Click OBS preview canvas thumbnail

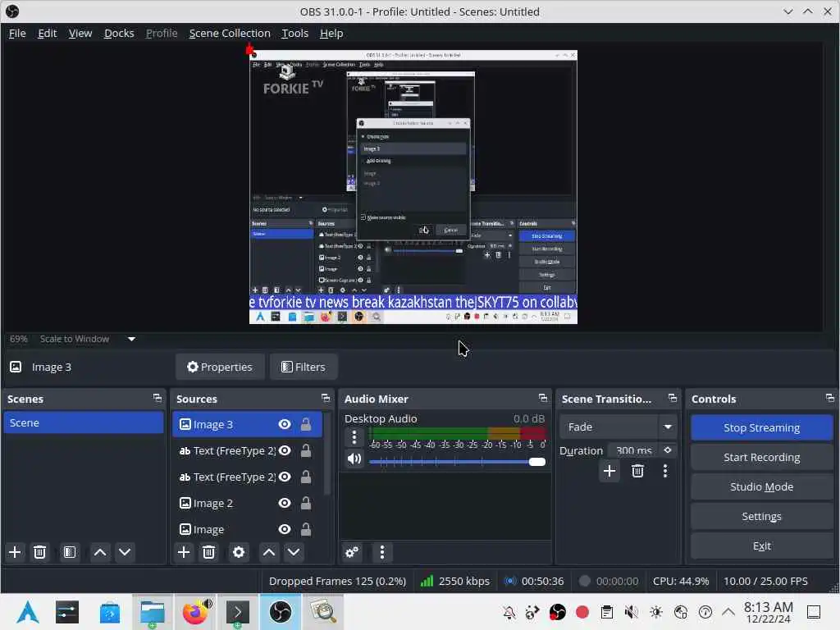coord(413,187)
